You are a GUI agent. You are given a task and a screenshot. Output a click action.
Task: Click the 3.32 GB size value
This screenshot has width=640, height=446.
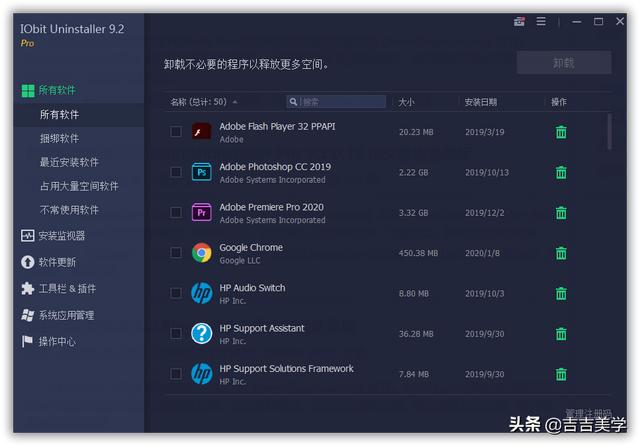click(413, 213)
